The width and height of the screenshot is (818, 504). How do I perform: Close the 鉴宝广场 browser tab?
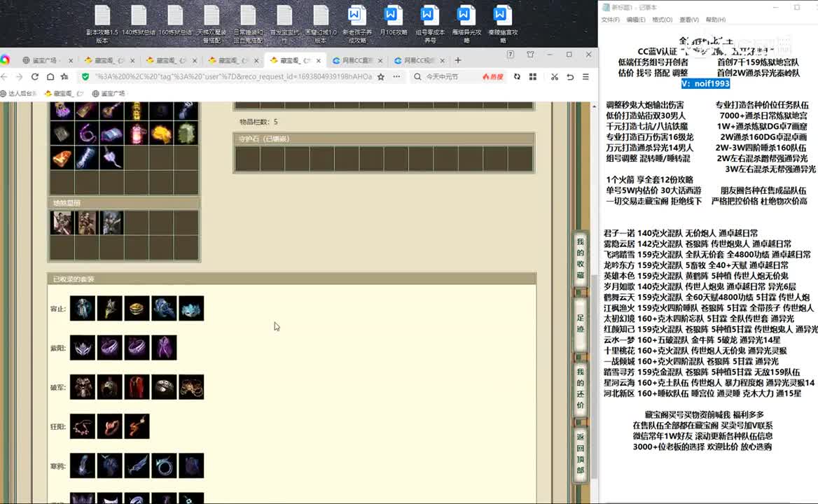click(x=71, y=60)
